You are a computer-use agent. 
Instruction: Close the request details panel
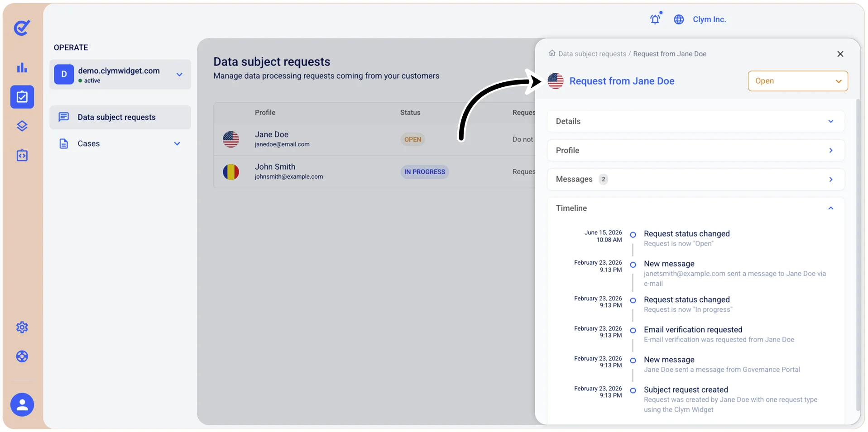click(840, 54)
